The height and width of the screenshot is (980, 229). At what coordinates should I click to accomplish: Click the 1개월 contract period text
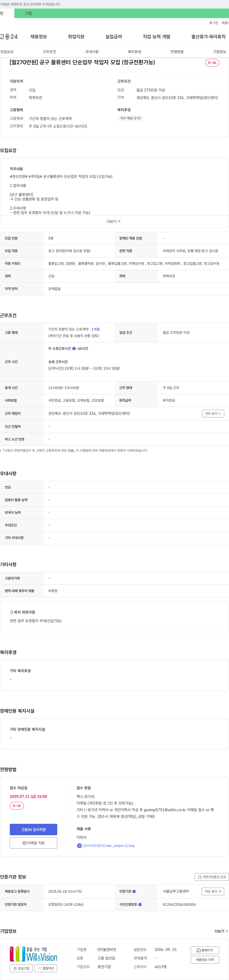[x=96, y=330]
